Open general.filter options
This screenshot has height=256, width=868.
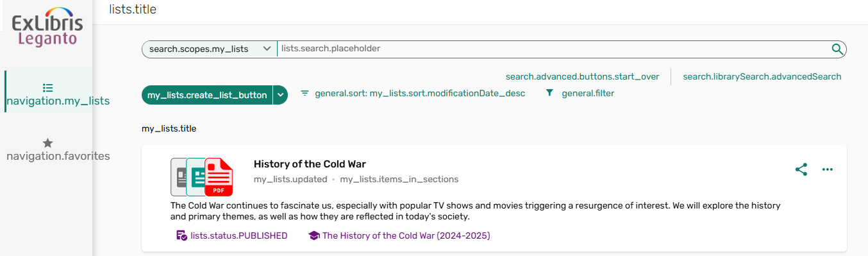point(580,94)
